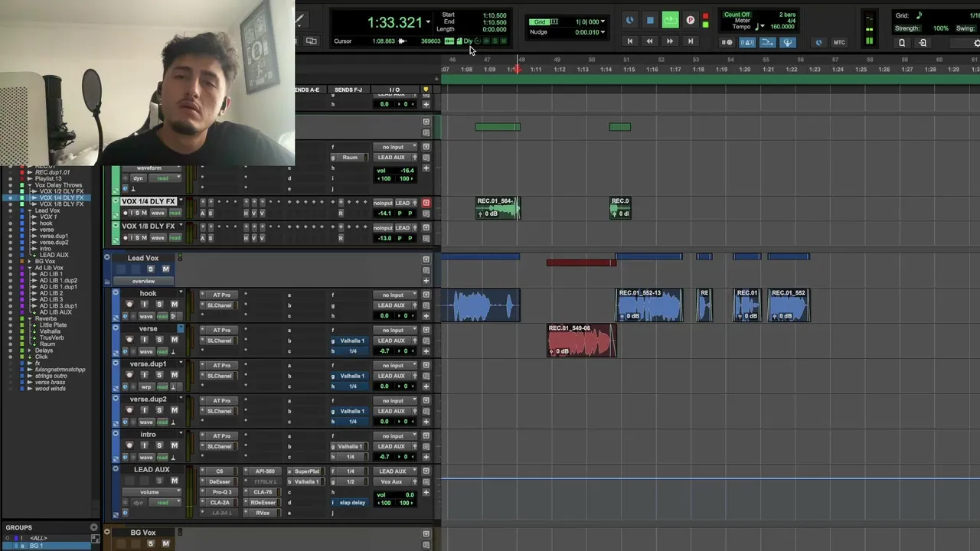980x551 pixels.
Task: Open LEAD AUX volume view selector
Action: [150, 492]
